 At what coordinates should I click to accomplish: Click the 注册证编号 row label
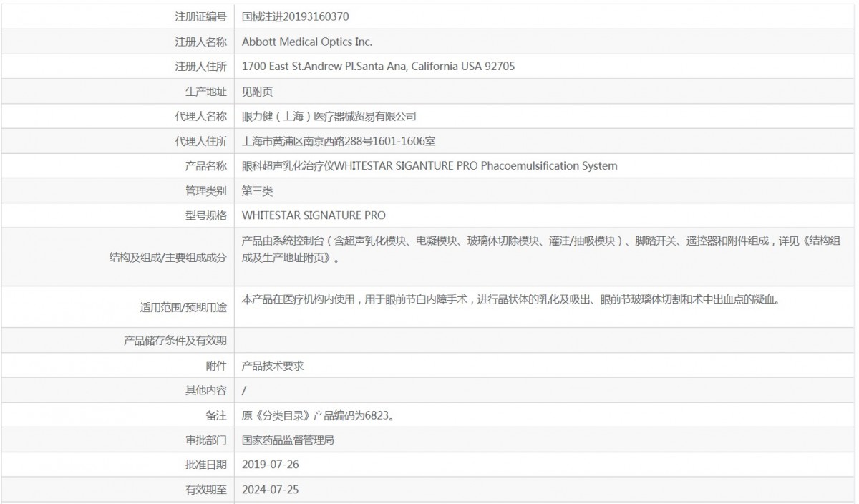201,16
